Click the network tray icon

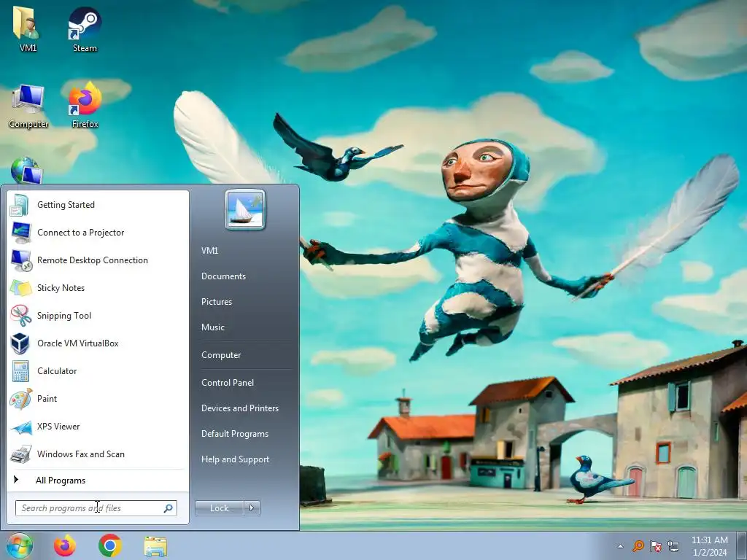[x=673, y=546]
